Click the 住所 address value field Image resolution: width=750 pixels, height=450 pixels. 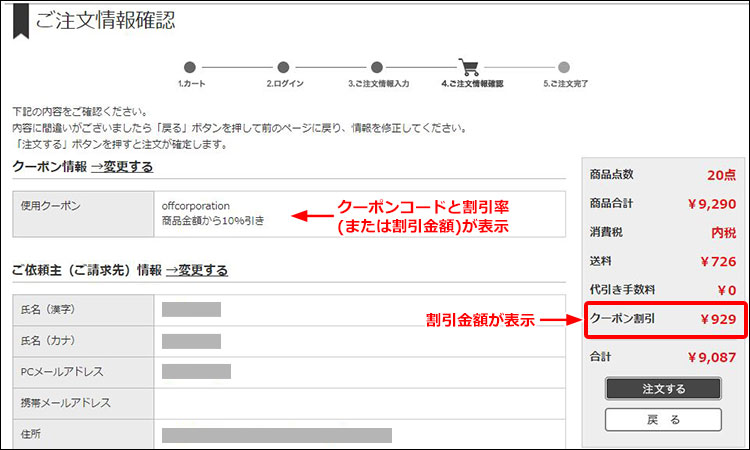coord(276,435)
